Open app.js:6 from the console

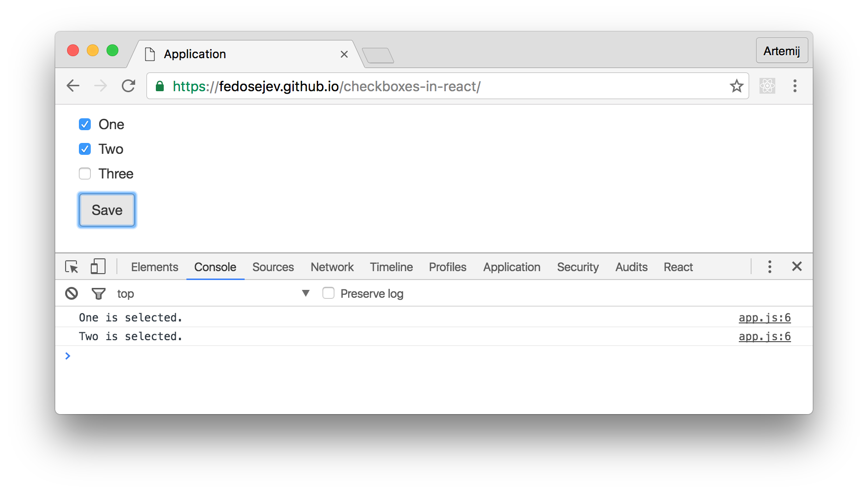764,317
